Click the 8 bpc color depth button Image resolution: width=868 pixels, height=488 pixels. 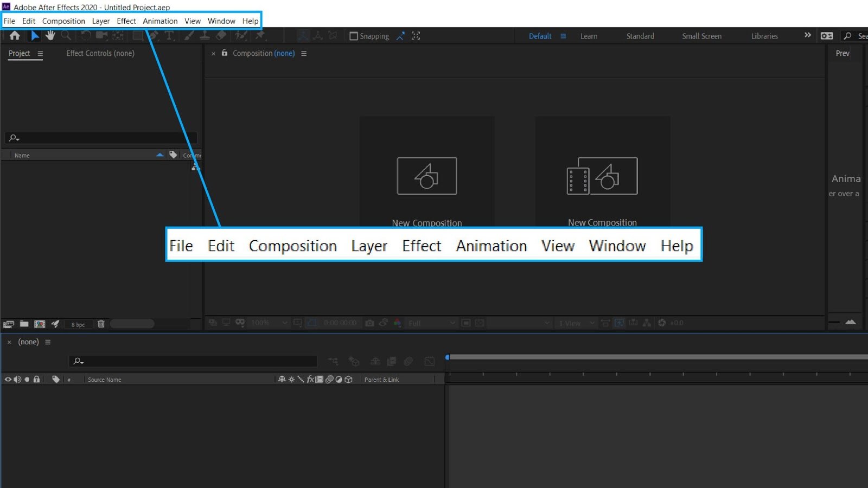pyautogui.click(x=78, y=324)
